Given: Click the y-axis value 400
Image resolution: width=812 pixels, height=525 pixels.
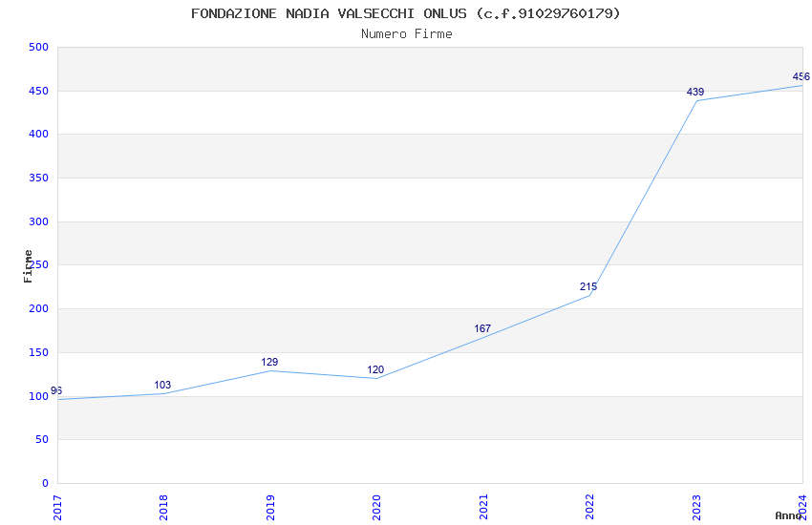Looking at the screenshot, I should pos(38,134).
